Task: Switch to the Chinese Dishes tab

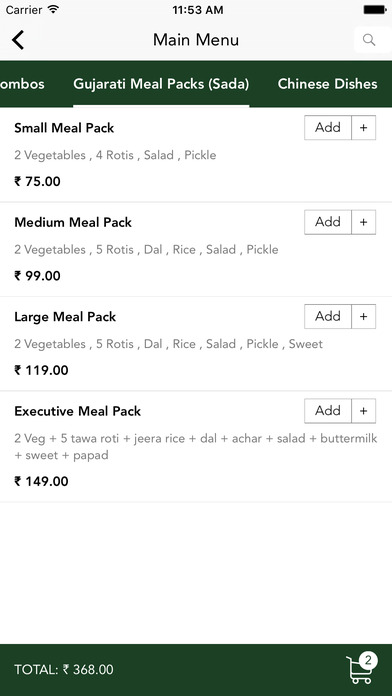Action: click(327, 84)
